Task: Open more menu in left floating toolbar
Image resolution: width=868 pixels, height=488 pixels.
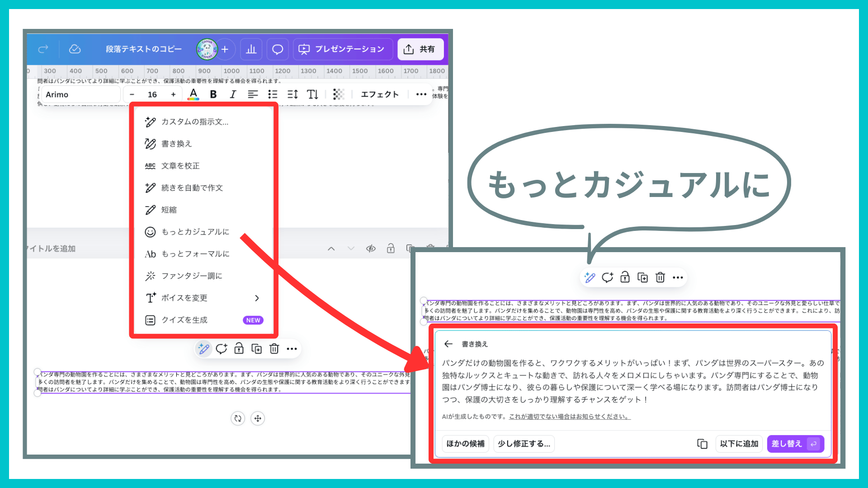Action: coord(292,349)
